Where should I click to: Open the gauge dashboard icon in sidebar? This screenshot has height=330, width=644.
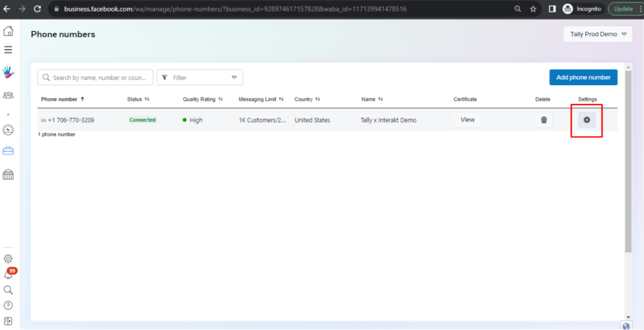[x=8, y=130]
